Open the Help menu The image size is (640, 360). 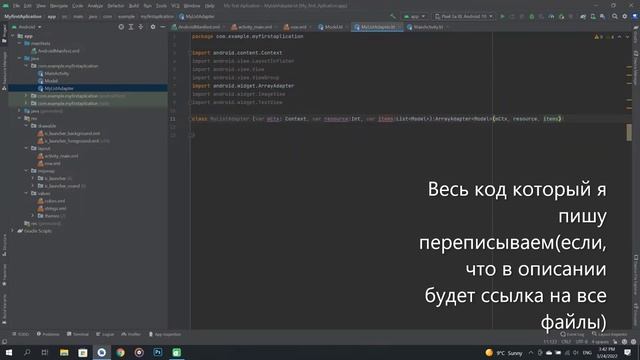[x=209, y=6]
